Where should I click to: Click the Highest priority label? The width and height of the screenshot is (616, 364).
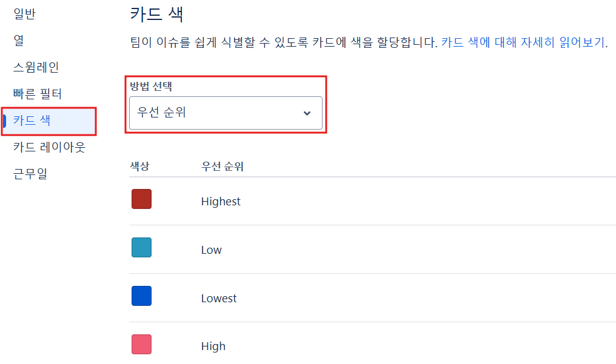point(221,202)
